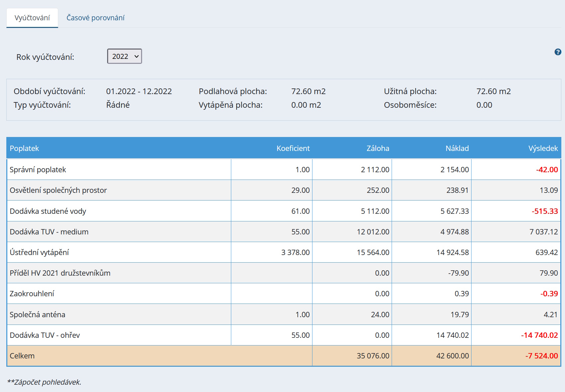This screenshot has width=565, height=392.
Task: Click the Dodávka studené vody row
Action: (x=48, y=211)
